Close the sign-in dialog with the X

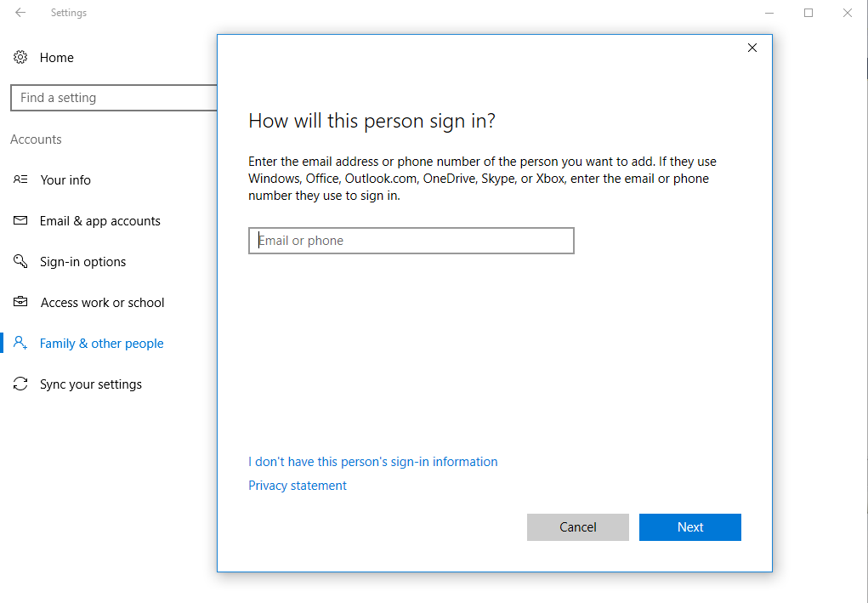coord(752,48)
